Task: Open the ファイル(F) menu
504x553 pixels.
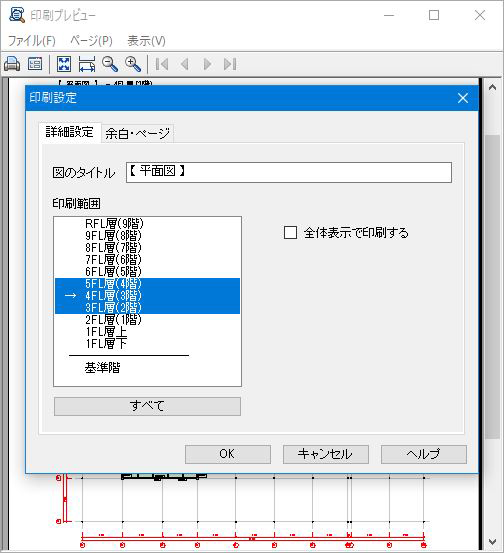Action: click(31, 41)
